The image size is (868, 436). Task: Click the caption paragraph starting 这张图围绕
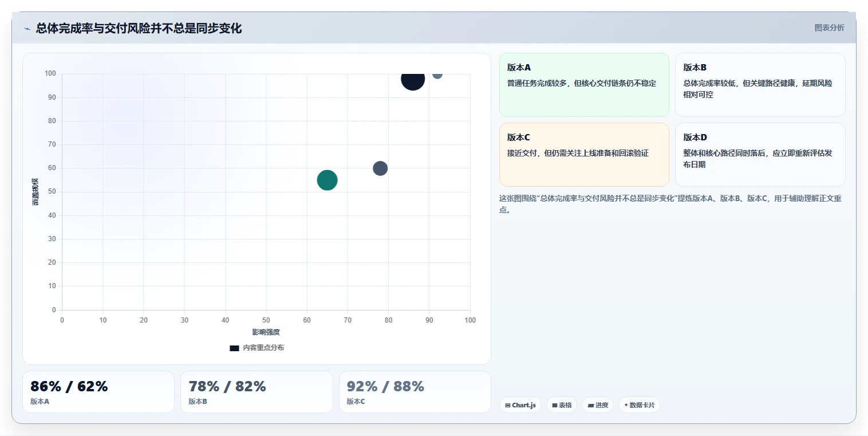click(x=670, y=204)
